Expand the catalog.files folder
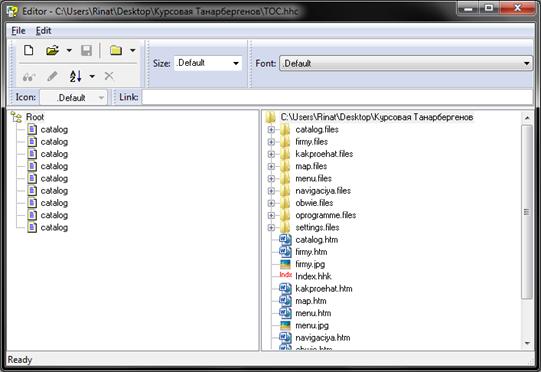 pos(271,130)
